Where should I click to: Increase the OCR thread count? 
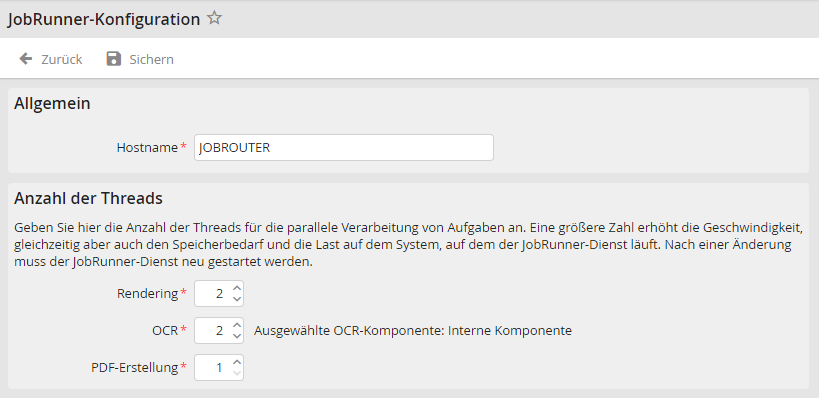(x=237, y=325)
